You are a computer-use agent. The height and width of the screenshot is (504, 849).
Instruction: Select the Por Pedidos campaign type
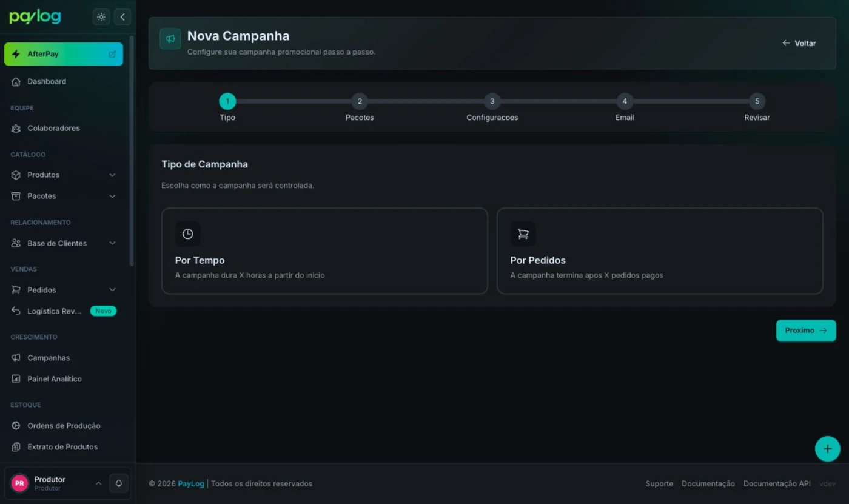point(660,251)
